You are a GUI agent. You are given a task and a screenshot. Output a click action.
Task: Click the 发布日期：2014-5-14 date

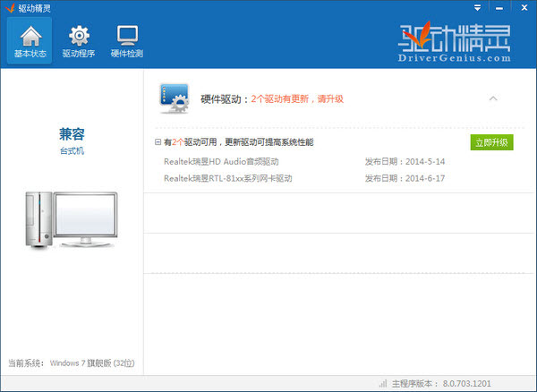pos(405,162)
